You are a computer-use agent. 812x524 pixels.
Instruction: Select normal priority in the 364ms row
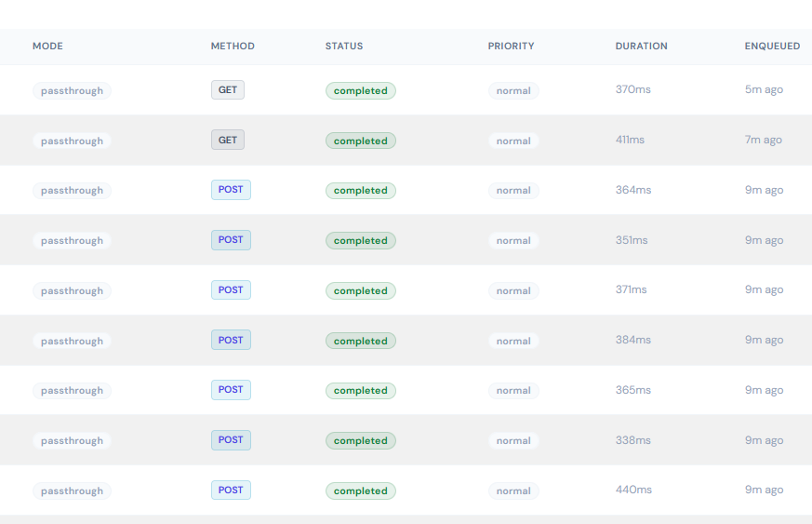[x=513, y=190]
